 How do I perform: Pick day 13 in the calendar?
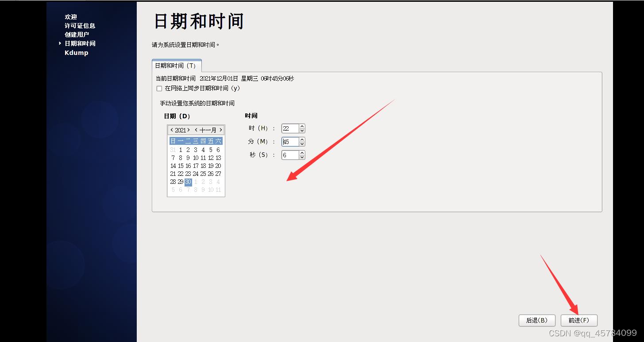tap(218, 158)
